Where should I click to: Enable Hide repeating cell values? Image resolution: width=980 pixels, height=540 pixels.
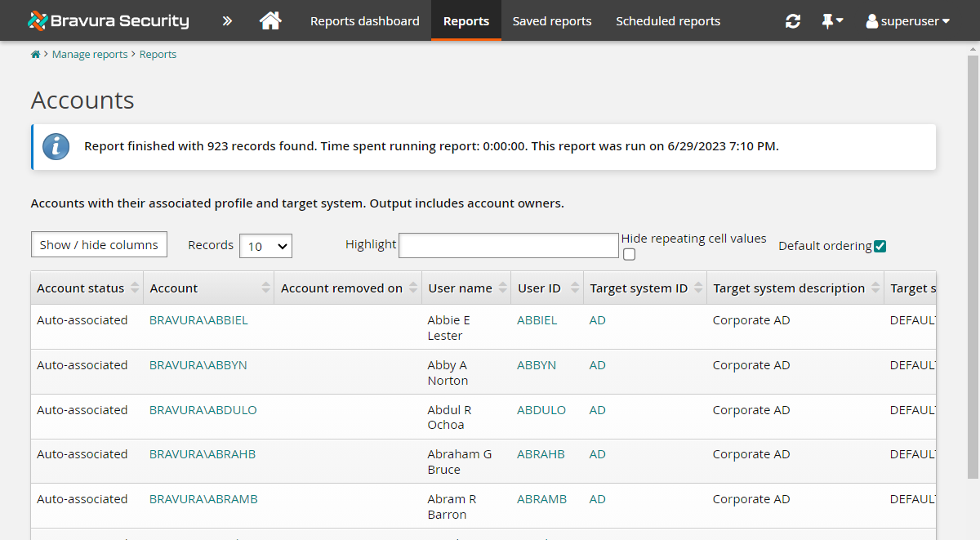click(629, 254)
